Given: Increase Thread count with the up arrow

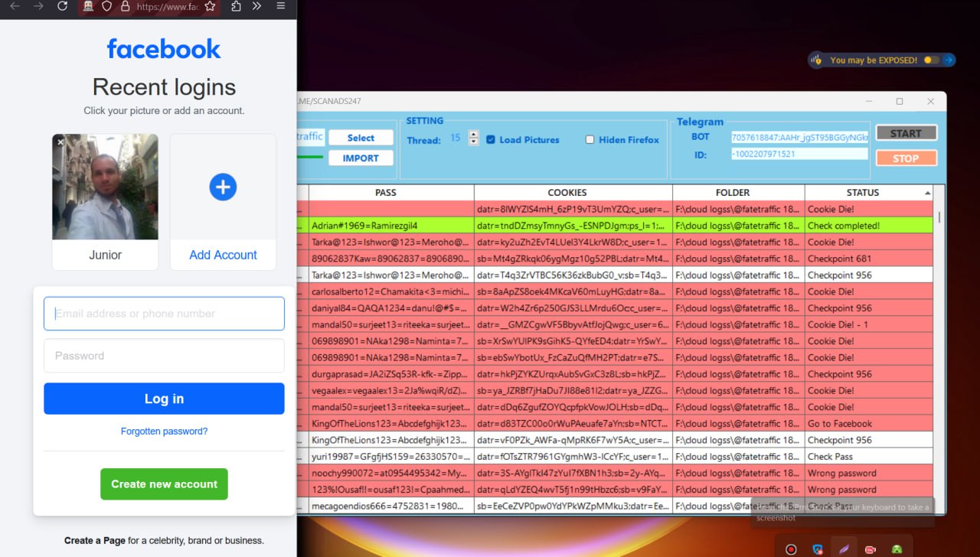Looking at the screenshot, I should 473,135.
